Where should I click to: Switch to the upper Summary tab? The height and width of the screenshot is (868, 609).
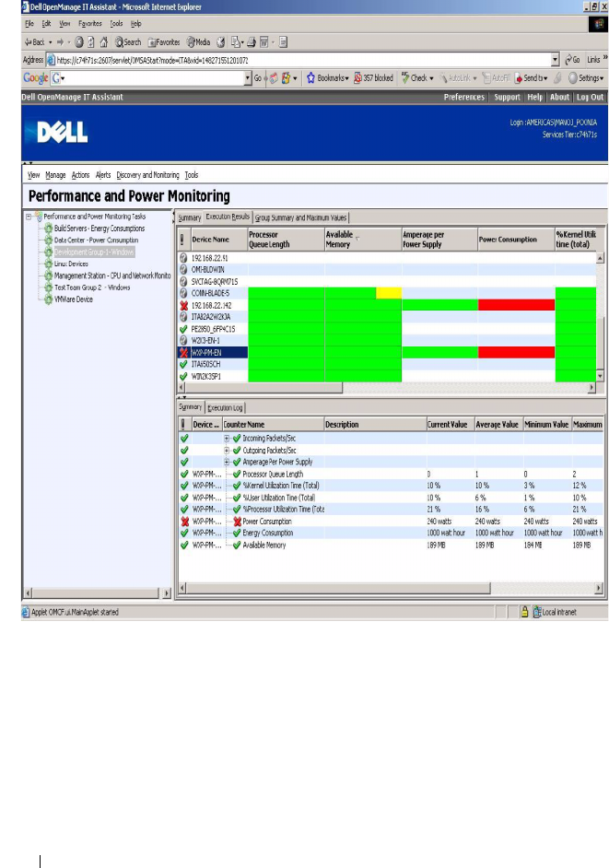pyautogui.click(x=190, y=217)
